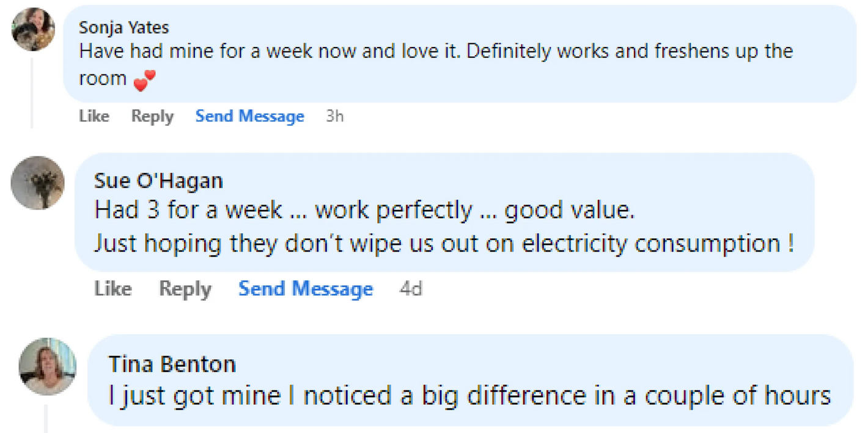Open the 3h timestamp on Sonja's comment
The width and height of the screenshot is (868, 433).
tap(335, 116)
